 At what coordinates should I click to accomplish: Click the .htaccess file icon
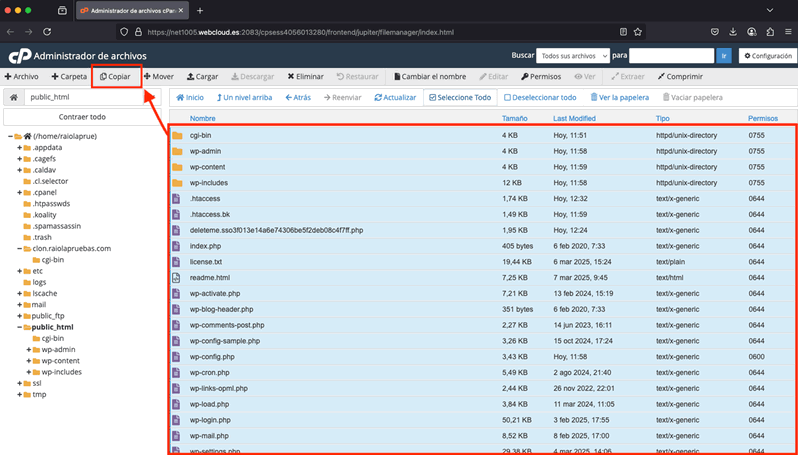(176, 198)
